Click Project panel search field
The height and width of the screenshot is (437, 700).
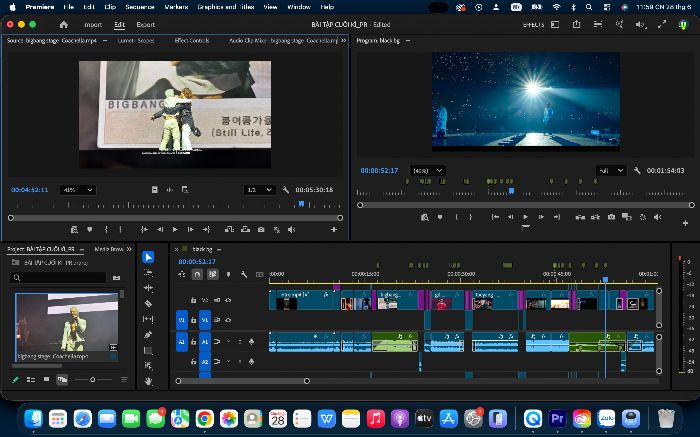pyautogui.click(x=58, y=278)
